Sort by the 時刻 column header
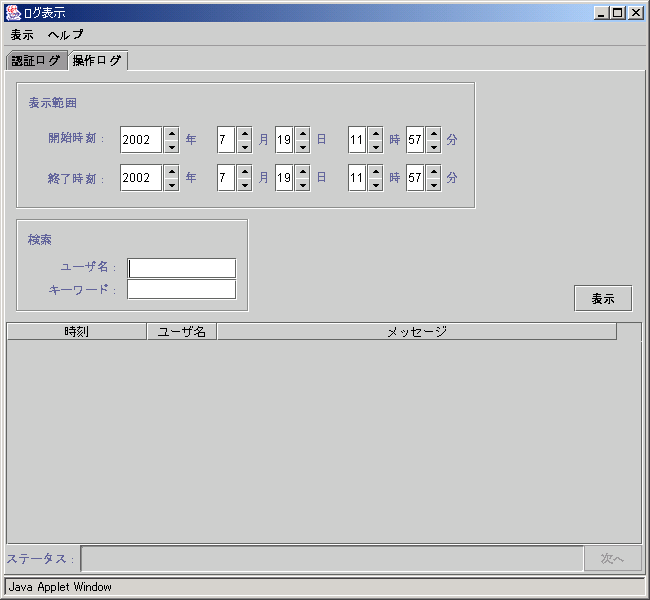The height and width of the screenshot is (600, 650). click(x=76, y=331)
